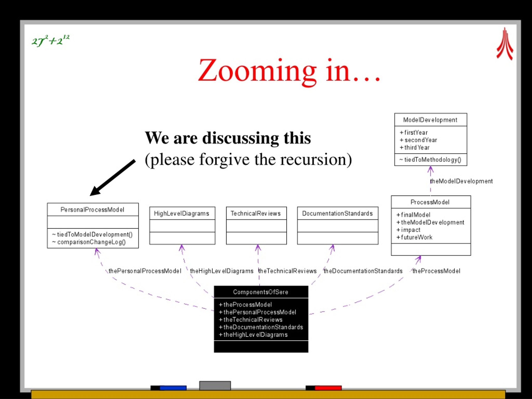
Task: Click the thePersonalProcessModel arrow label
Action: coord(145,271)
